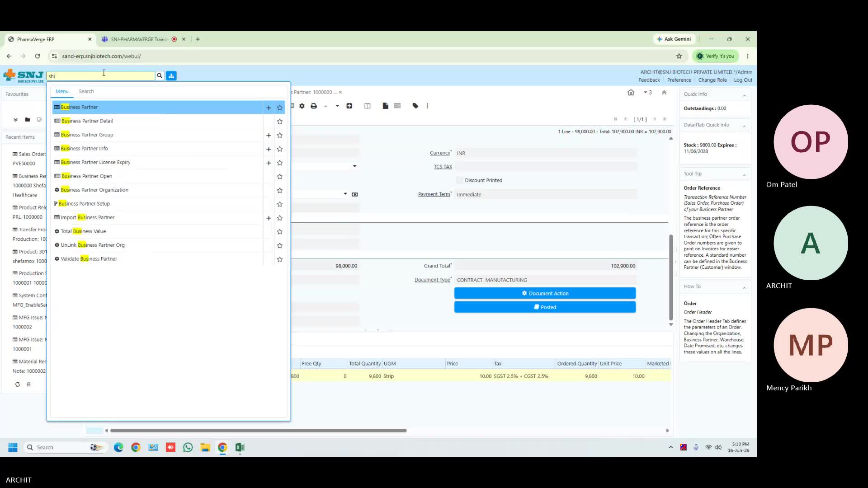Image resolution: width=868 pixels, height=488 pixels.
Task: Open dropdown arrow left of TCS TAX
Action: (354, 166)
